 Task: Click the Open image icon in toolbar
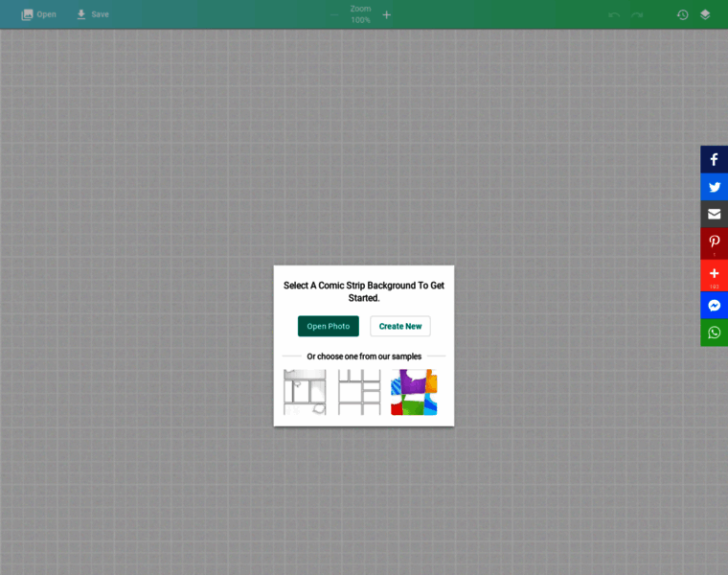click(x=28, y=14)
